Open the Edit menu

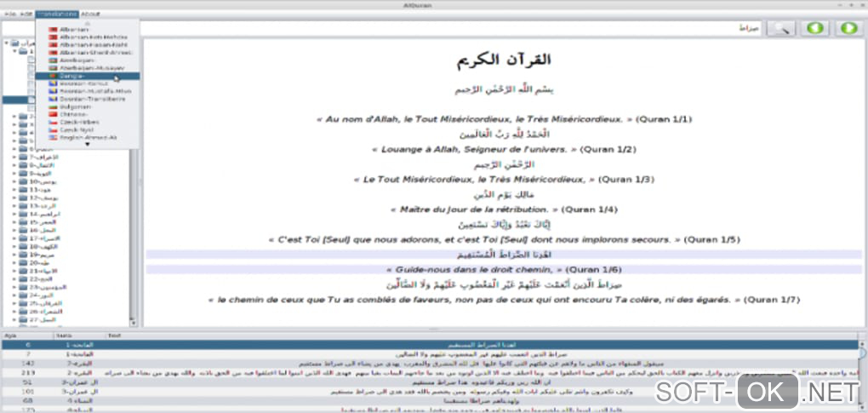coord(26,14)
